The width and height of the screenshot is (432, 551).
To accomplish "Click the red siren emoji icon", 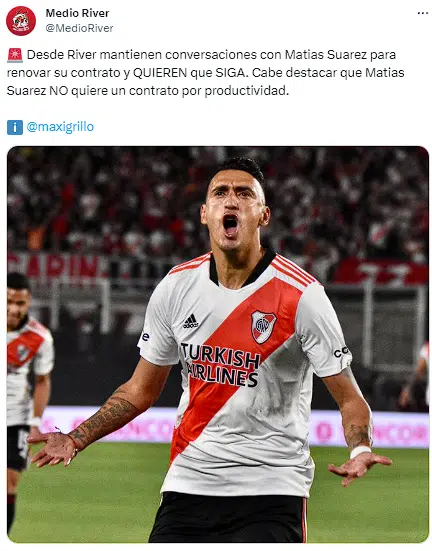I will (15, 55).
